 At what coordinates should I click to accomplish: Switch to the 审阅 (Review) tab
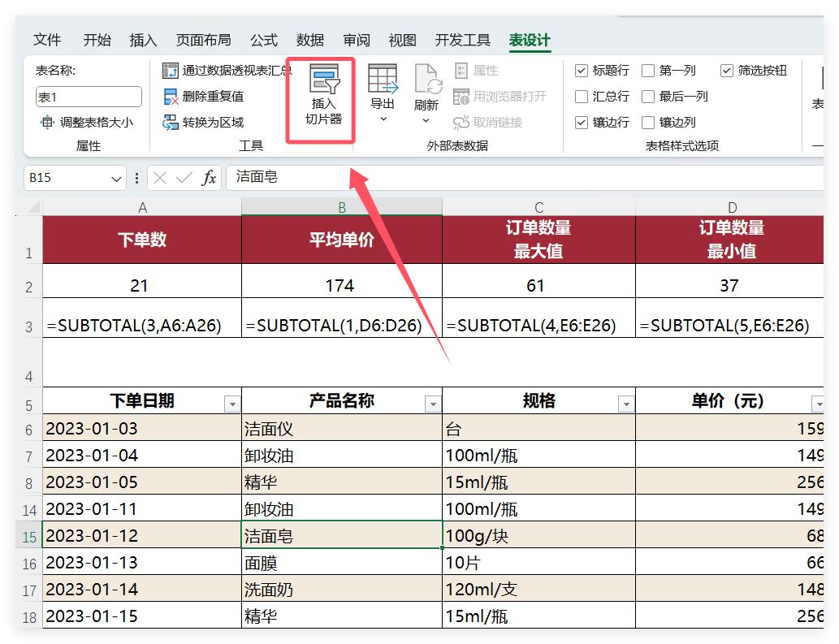tap(357, 40)
